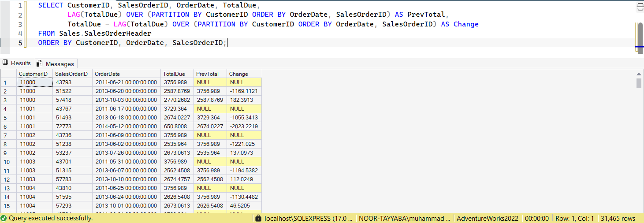Click the green success checkmark status icon

(4, 218)
